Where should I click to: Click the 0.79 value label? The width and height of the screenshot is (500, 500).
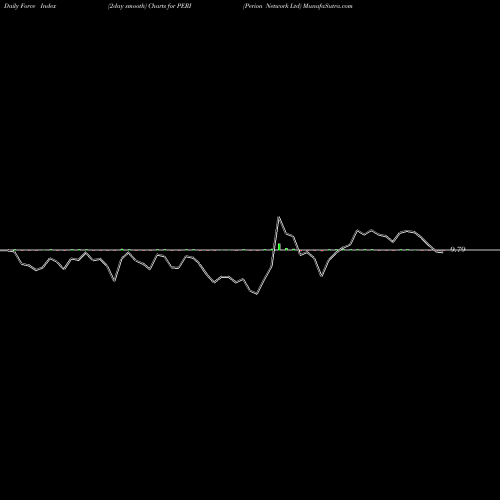(458, 249)
